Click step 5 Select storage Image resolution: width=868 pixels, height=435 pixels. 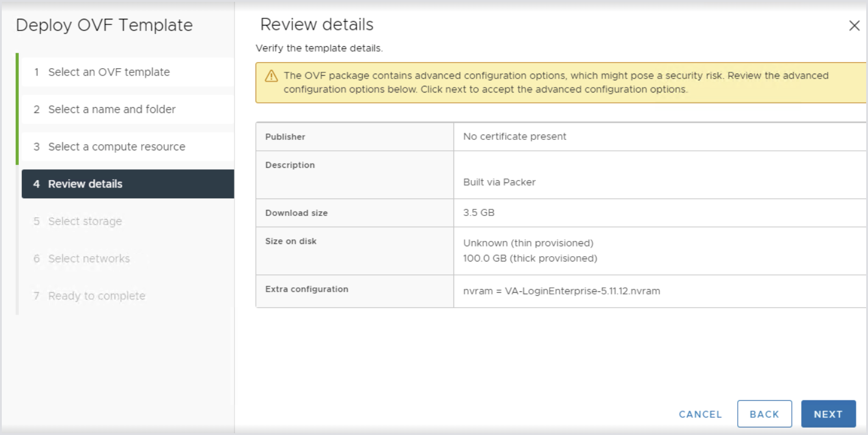[x=85, y=221]
